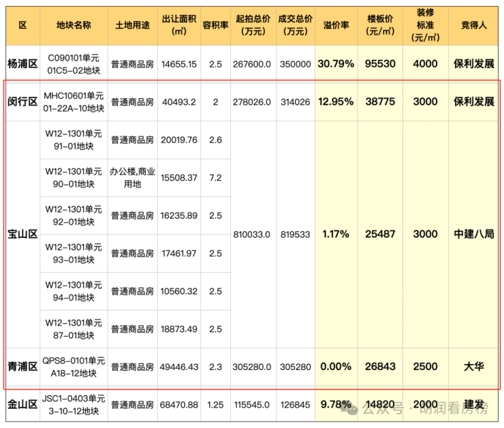Select the 闵行区 district cell

22,102
